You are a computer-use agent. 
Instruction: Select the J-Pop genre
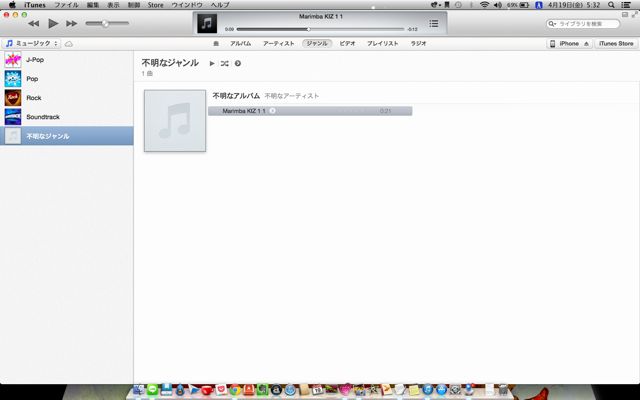(x=67, y=60)
